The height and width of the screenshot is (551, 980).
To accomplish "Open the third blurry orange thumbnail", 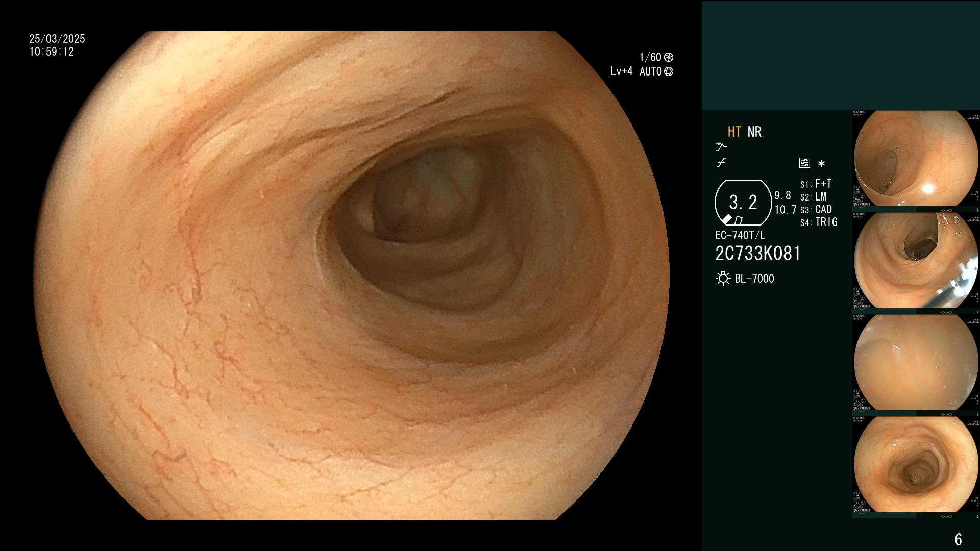I will click(x=916, y=363).
